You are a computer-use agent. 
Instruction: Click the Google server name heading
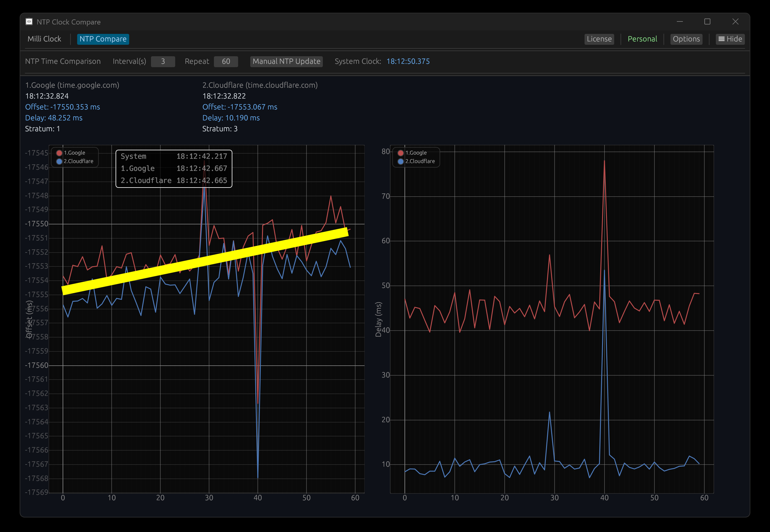[72, 85]
